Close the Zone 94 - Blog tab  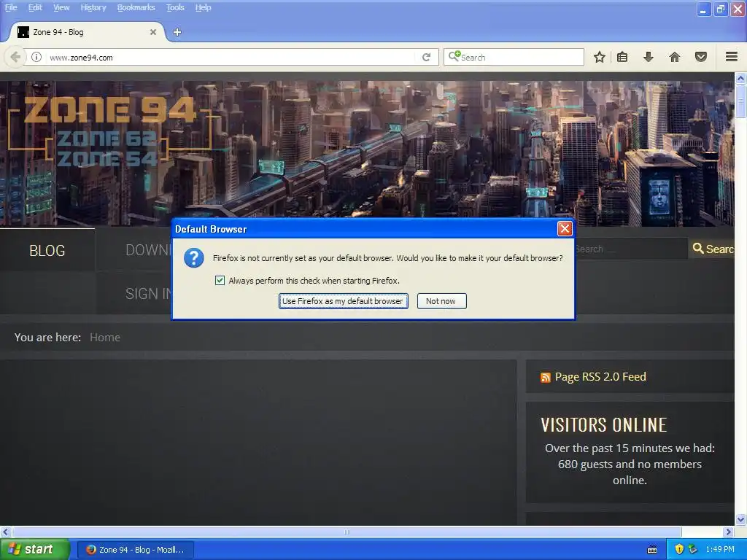(153, 32)
